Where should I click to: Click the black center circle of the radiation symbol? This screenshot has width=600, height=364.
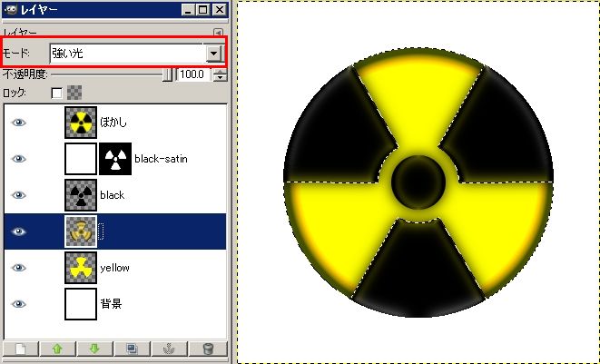[418, 182]
